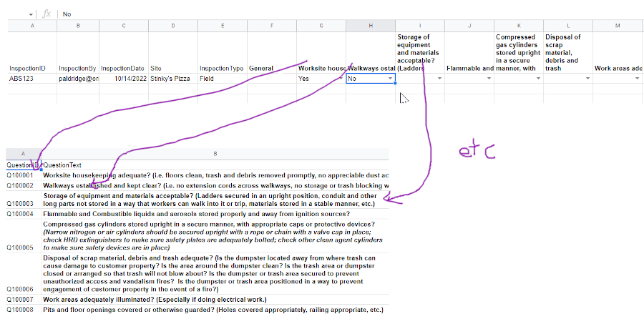
Task: Click the 'Disposal of scrap material' header cell
Action: (x=567, y=52)
